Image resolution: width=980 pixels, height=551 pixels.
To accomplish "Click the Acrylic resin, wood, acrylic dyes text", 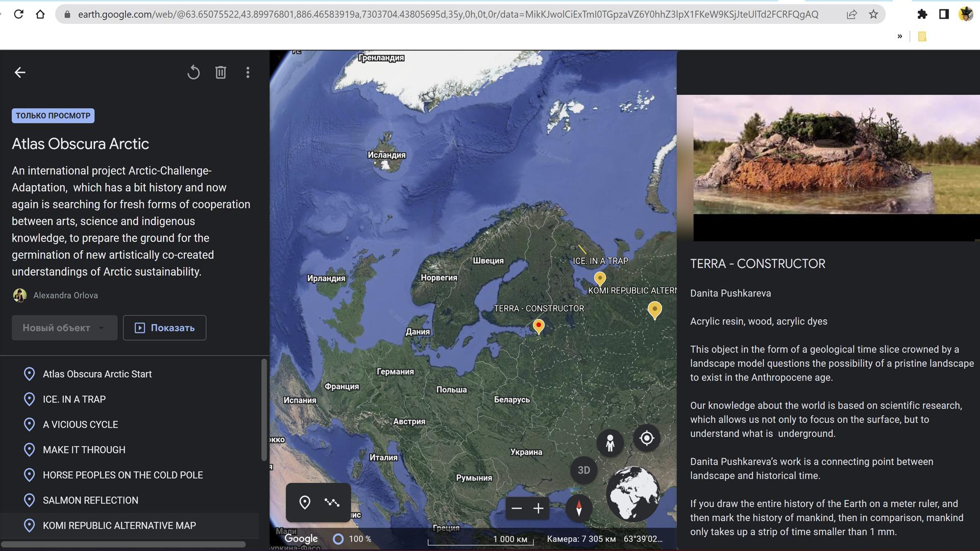I will [x=758, y=321].
